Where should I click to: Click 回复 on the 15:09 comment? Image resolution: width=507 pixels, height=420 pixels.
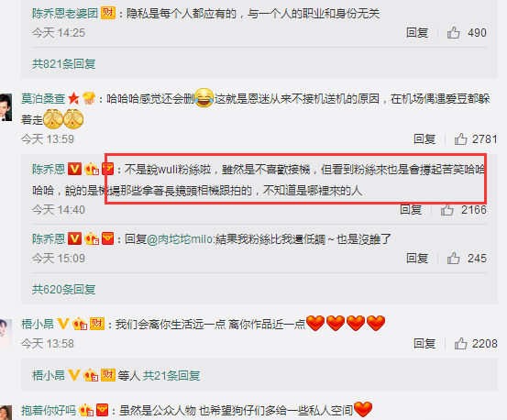[417, 259]
